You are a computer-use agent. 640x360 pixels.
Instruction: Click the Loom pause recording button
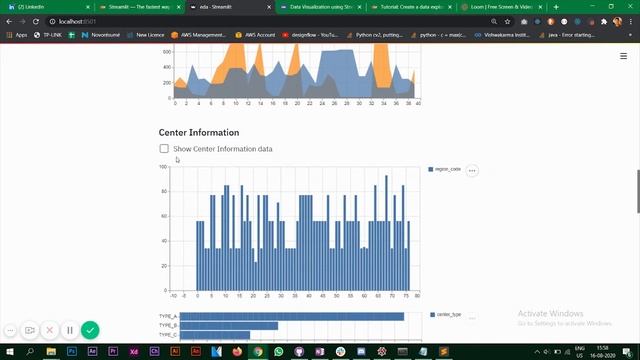(70, 330)
